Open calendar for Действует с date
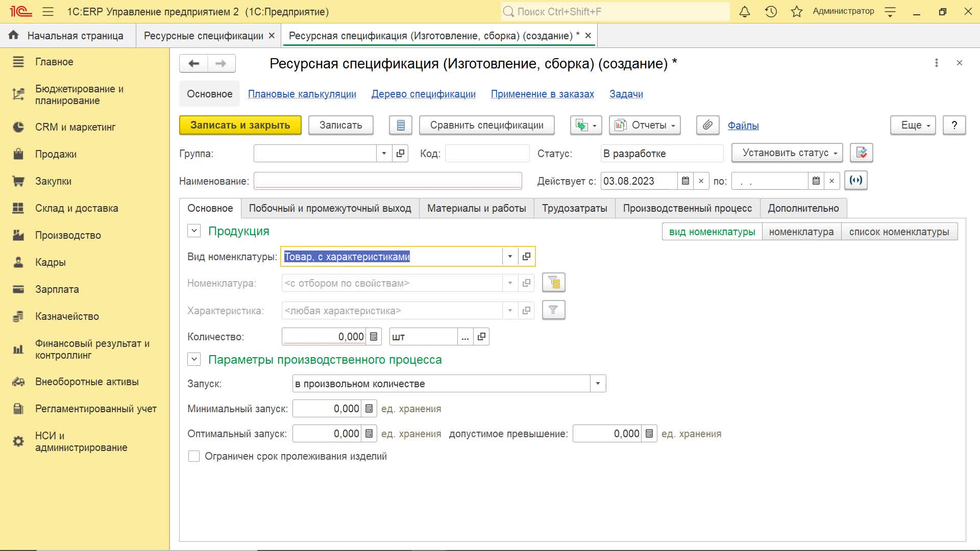This screenshot has width=980, height=551. click(685, 181)
